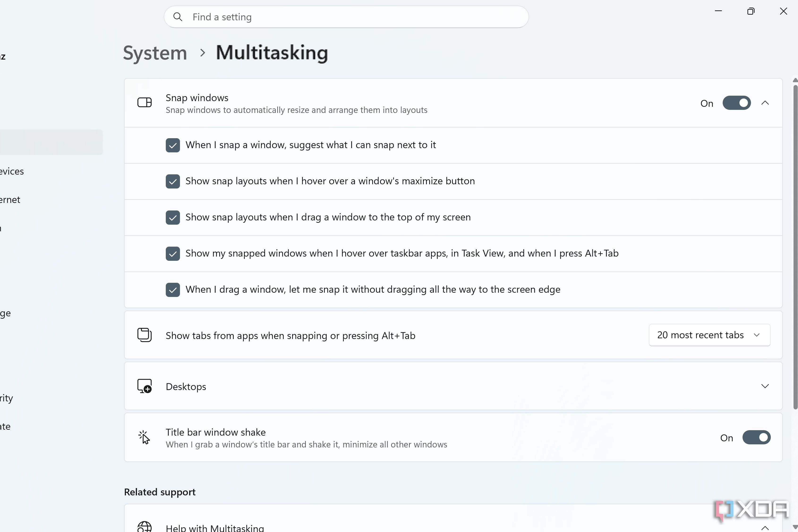Viewport: 798px width, 532px height.
Task: Uncheck suggest what I can snap next to it
Action: 173,145
